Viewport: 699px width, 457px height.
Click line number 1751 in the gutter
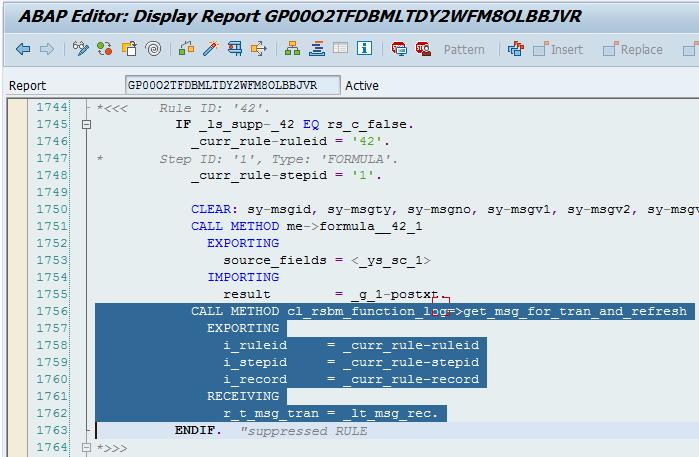coord(51,226)
